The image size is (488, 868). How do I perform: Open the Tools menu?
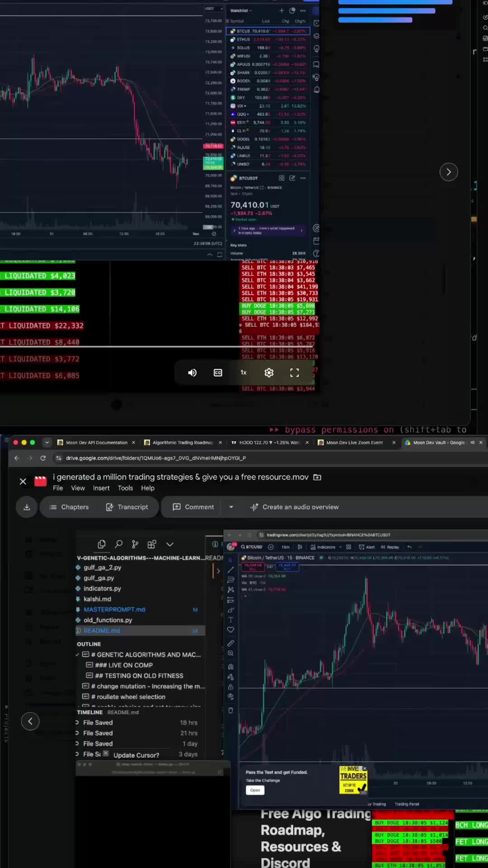pyautogui.click(x=125, y=488)
